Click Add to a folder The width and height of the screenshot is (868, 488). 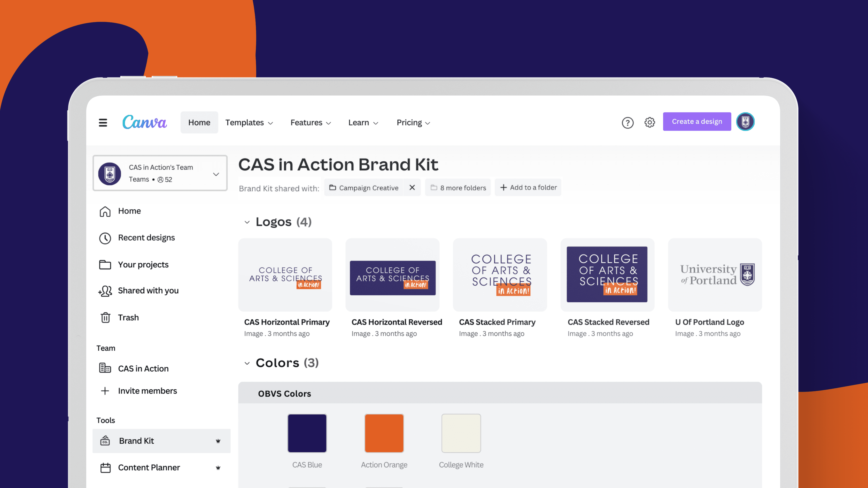528,187
